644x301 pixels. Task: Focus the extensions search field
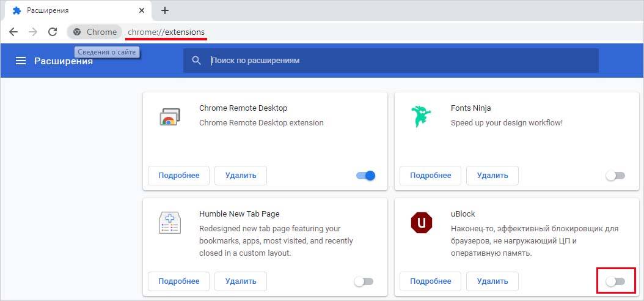[x=397, y=61]
